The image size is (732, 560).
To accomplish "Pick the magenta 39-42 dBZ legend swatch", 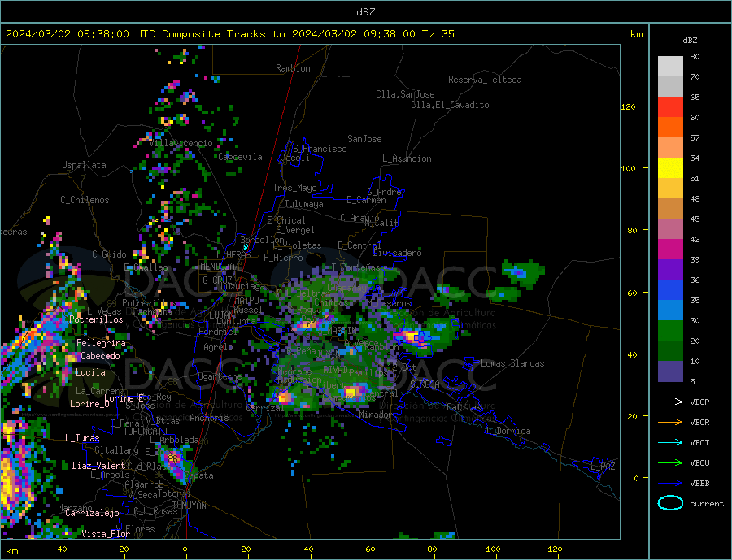I will 670,250.
